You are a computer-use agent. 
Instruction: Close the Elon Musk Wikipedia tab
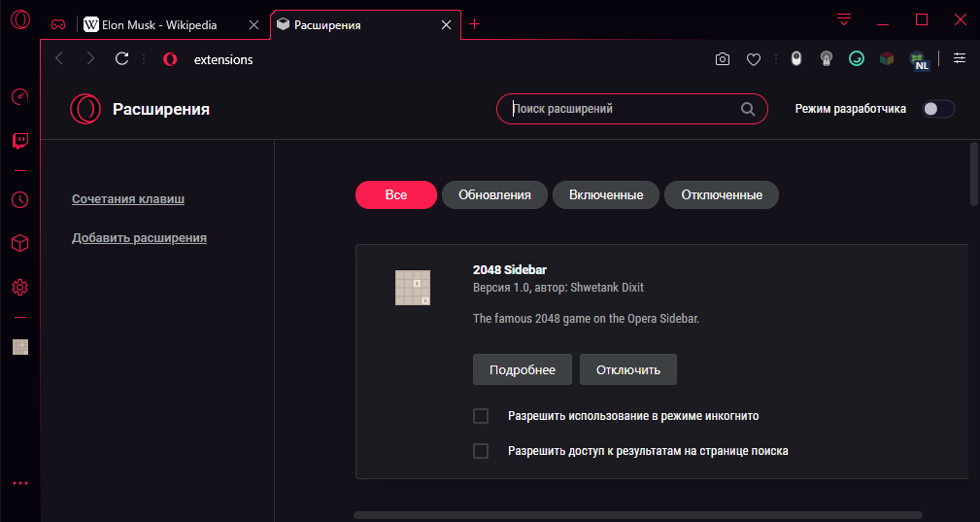click(253, 25)
